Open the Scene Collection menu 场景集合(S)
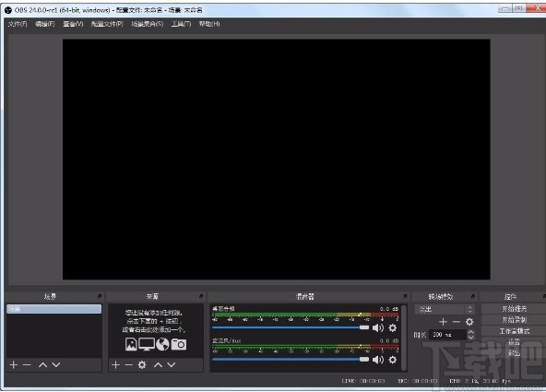The height and width of the screenshot is (392, 546). (x=147, y=24)
